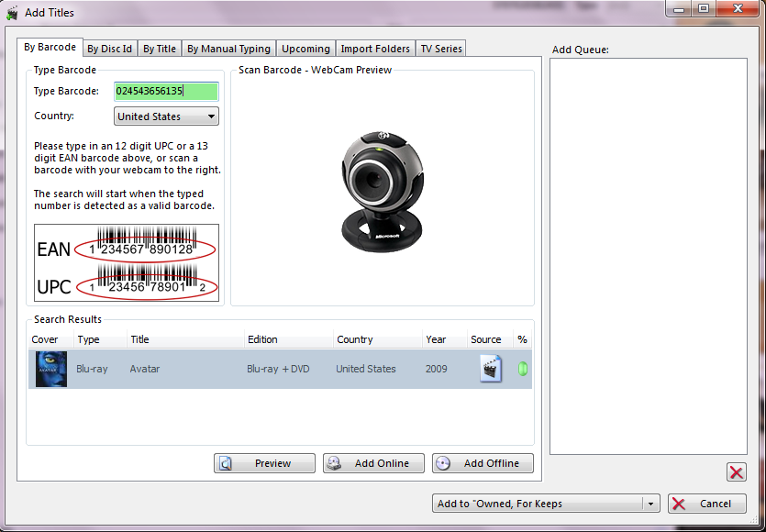Click the Type Barcode input field
This screenshot has height=532, width=766.
click(166, 91)
